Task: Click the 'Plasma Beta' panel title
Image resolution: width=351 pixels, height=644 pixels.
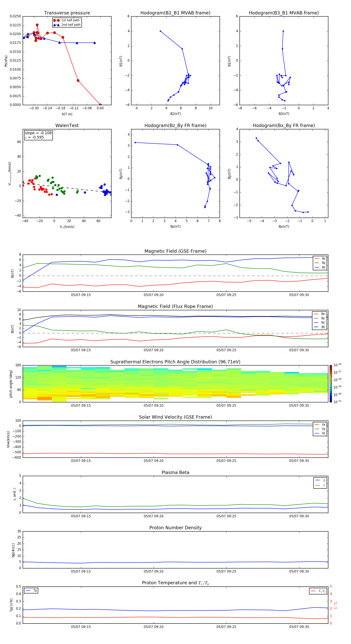Action: (x=175, y=472)
